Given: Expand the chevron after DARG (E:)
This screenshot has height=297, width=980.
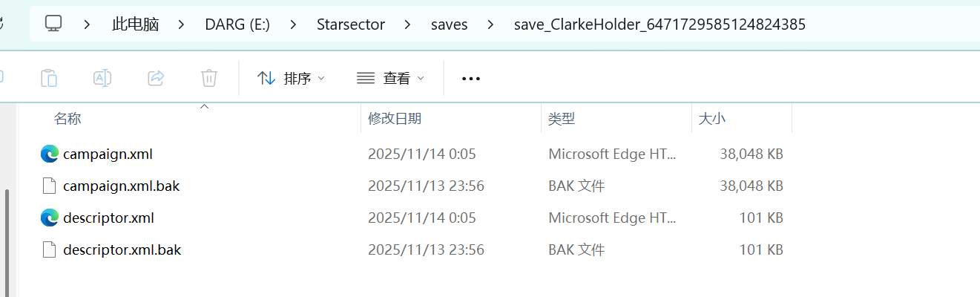Looking at the screenshot, I should 293,25.
